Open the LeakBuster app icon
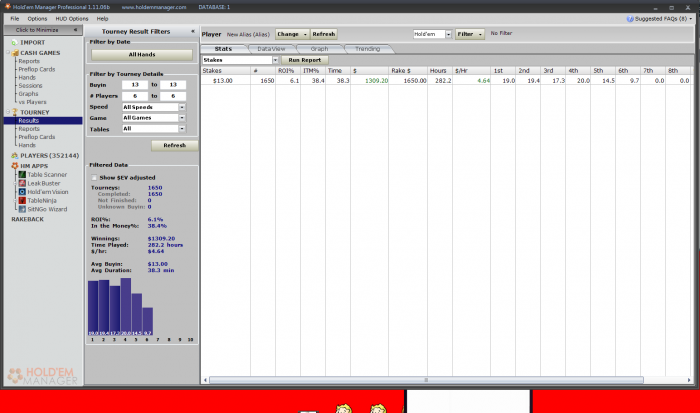The image size is (700, 413). pos(22,183)
